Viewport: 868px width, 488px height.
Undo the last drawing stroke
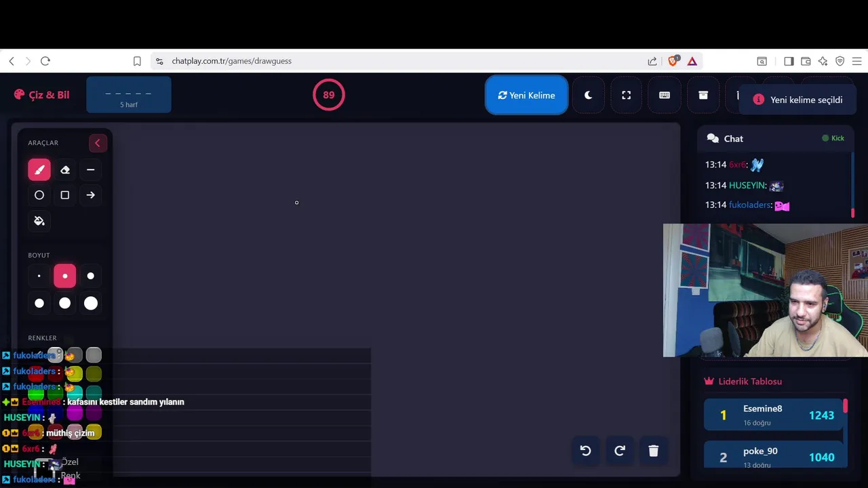pyautogui.click(x=586, y=451)
